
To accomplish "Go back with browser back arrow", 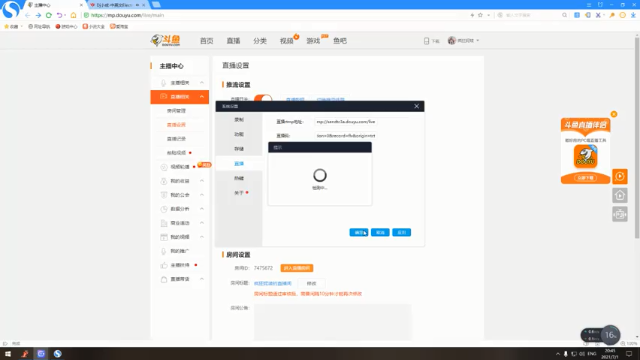I will point(28,15).
